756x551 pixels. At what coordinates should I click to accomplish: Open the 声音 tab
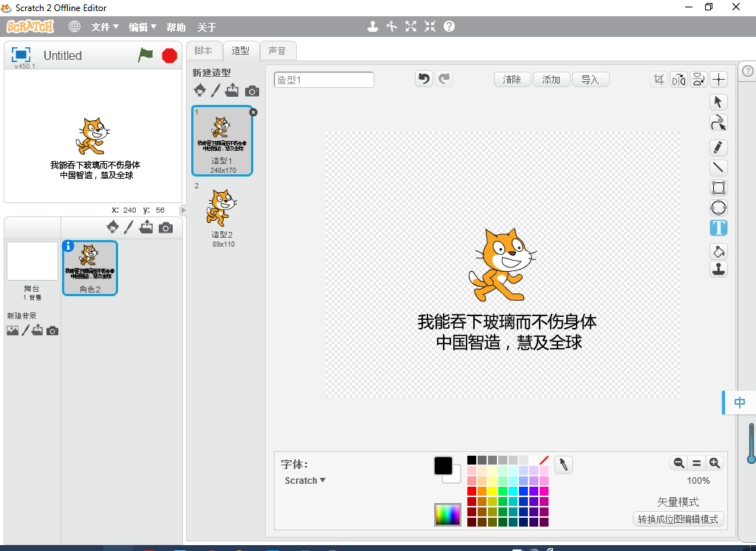point(278,51)
